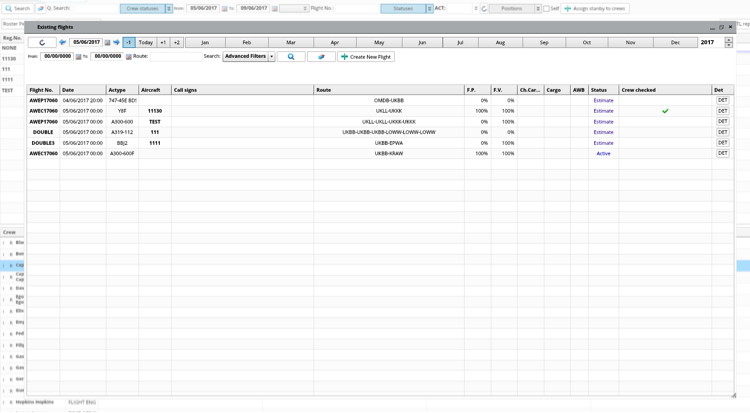Expand the Crew statuses dropdown
750x413 pixels.
pyautogui.click(x=168, y=9)
